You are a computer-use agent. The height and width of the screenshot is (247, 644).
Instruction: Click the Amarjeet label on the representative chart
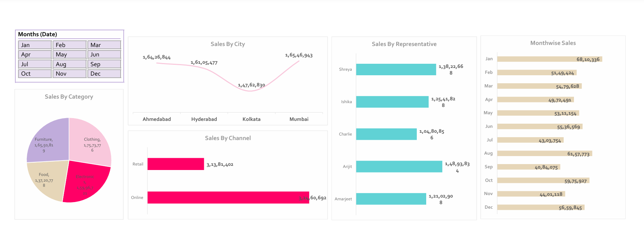(x=344, y=199)
